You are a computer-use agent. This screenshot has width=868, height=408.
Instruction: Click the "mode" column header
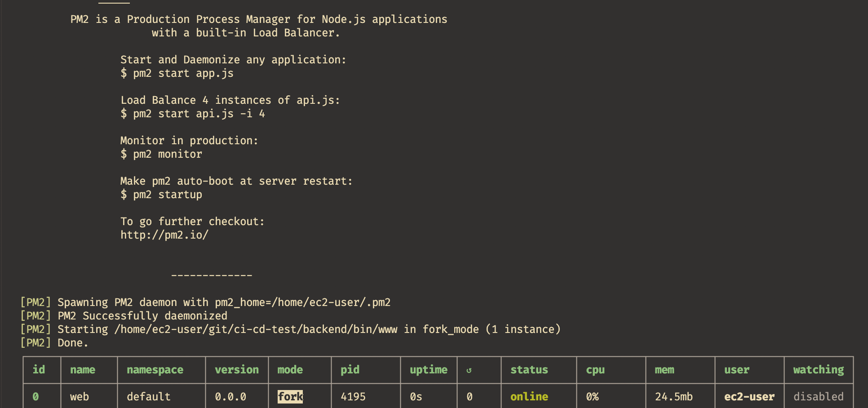point(290,370)
